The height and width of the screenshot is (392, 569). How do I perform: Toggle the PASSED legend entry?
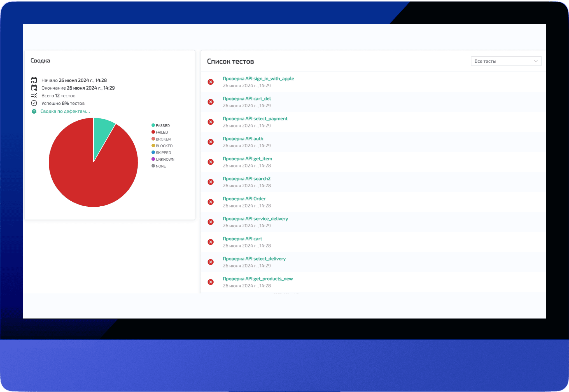point(161,125)
